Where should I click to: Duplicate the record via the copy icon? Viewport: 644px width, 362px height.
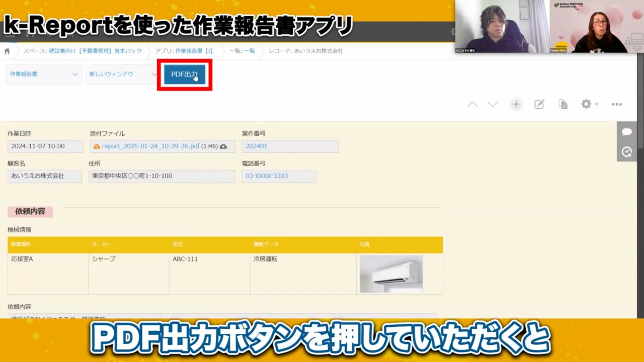(562, 104)
